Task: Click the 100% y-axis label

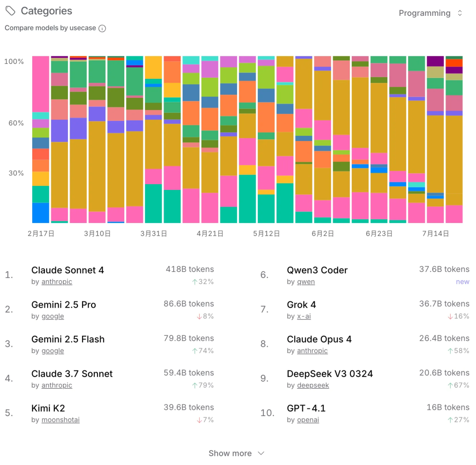Action: 14,62
